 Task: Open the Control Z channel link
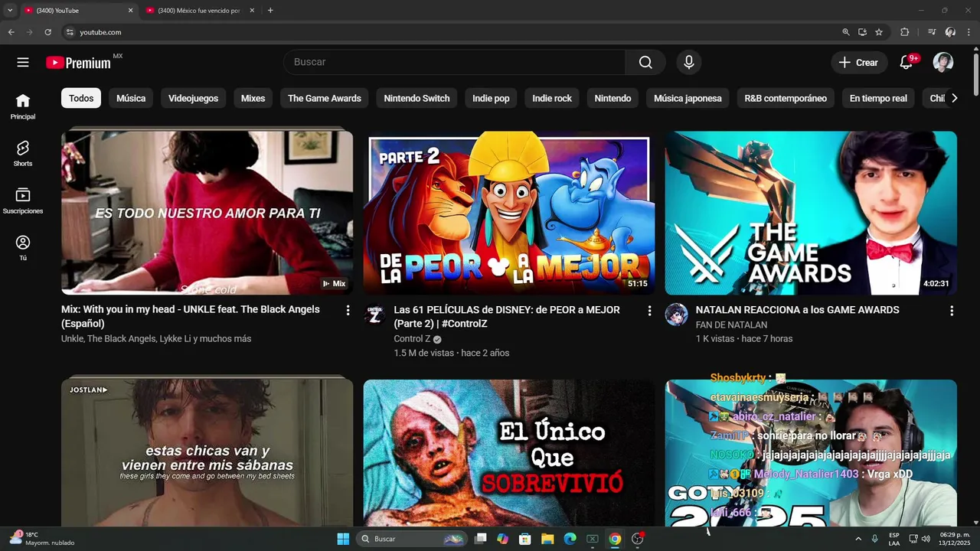tap(412, 339)
